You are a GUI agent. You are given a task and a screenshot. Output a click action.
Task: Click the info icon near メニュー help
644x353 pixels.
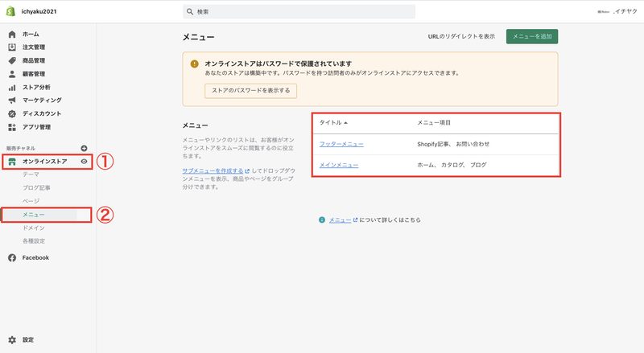pyautogui.click(x=322, y=220)
